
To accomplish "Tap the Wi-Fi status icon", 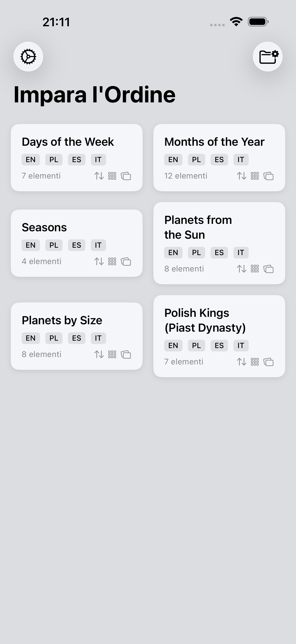I will pos(236,22).
